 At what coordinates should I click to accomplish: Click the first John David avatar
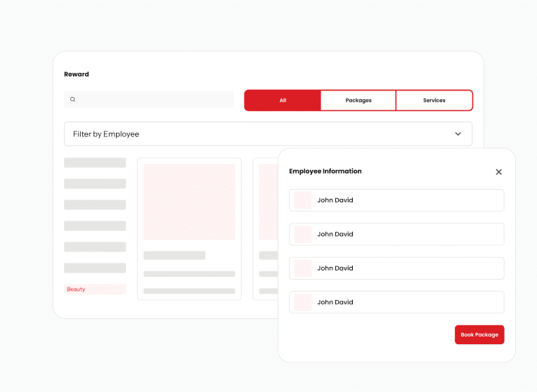click(x=303, y=200)
